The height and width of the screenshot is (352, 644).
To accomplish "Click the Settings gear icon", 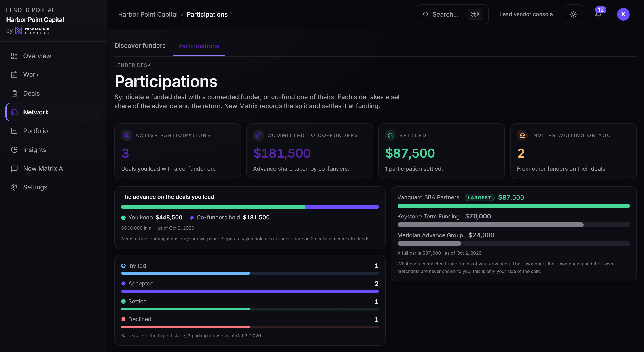I will pyautogui.click(x=14, y=187).
